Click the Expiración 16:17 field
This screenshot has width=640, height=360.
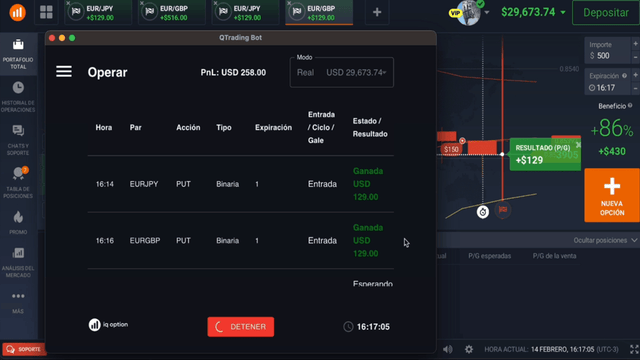(608, 82)
